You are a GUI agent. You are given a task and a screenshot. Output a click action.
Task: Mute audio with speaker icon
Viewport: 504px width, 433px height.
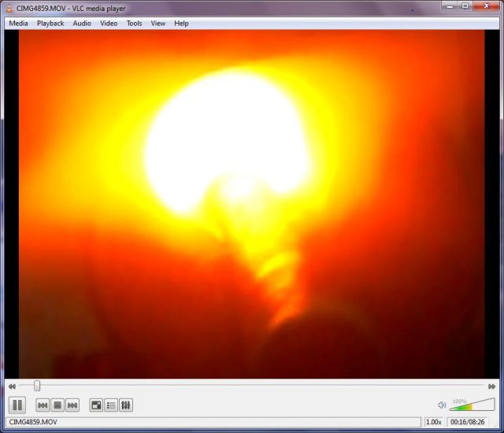click(442, 405)
